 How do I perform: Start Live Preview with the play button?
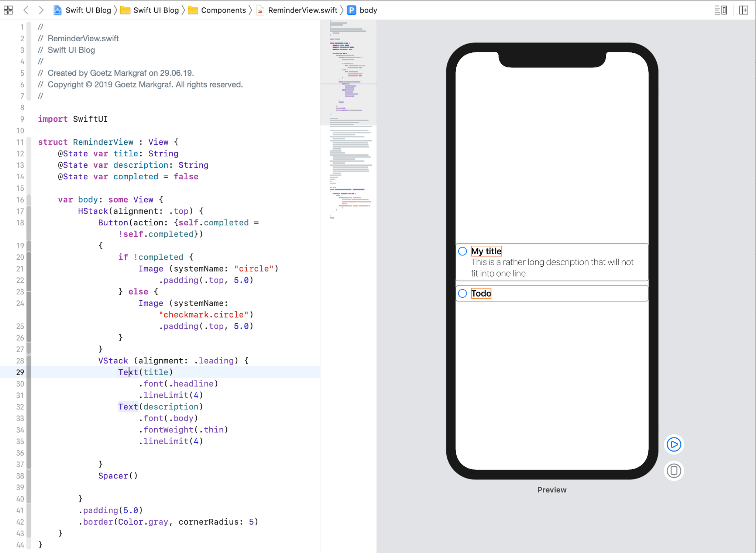(x=674, y=444)
